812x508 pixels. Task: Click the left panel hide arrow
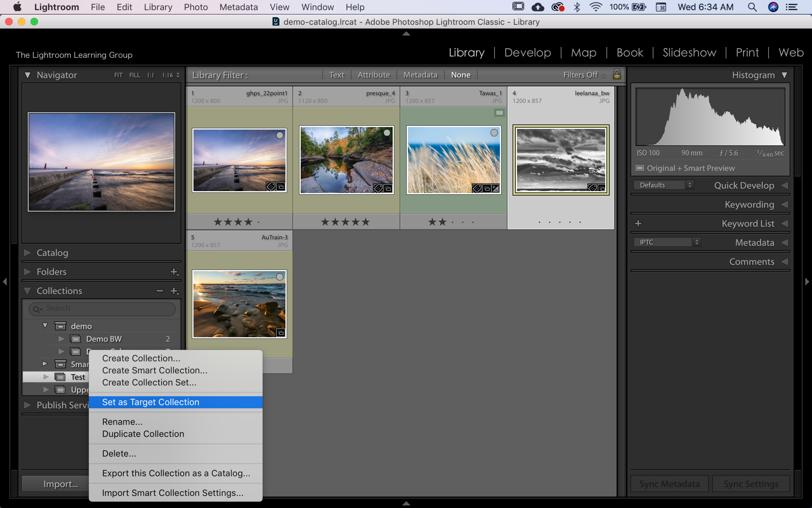pyautogui.click(x=5, y=281)
